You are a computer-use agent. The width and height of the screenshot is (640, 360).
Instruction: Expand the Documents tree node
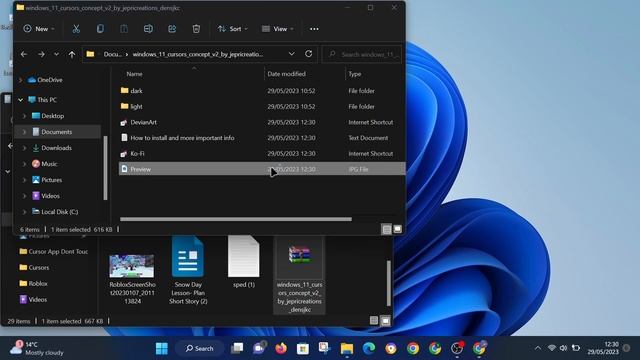(24, 132)
